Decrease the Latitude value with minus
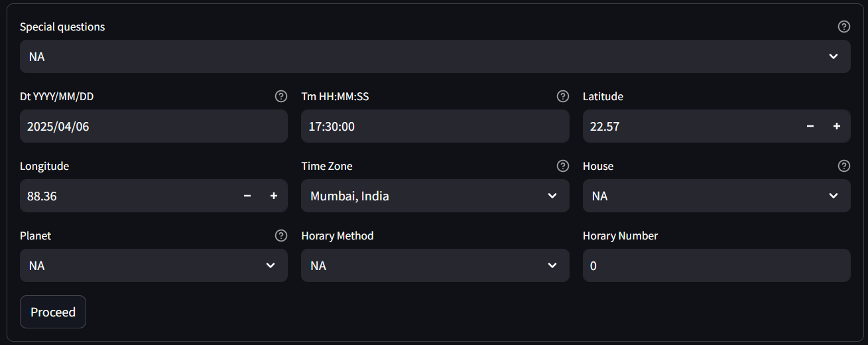Screen dimensions: 868x345 [x=810, y=126]
